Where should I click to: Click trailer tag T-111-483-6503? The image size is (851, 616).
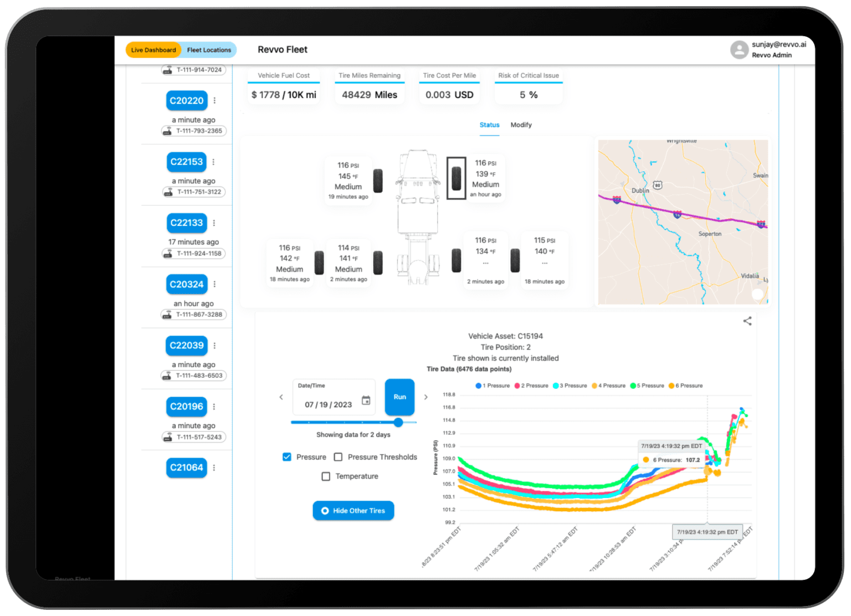(x=194, y=376)
